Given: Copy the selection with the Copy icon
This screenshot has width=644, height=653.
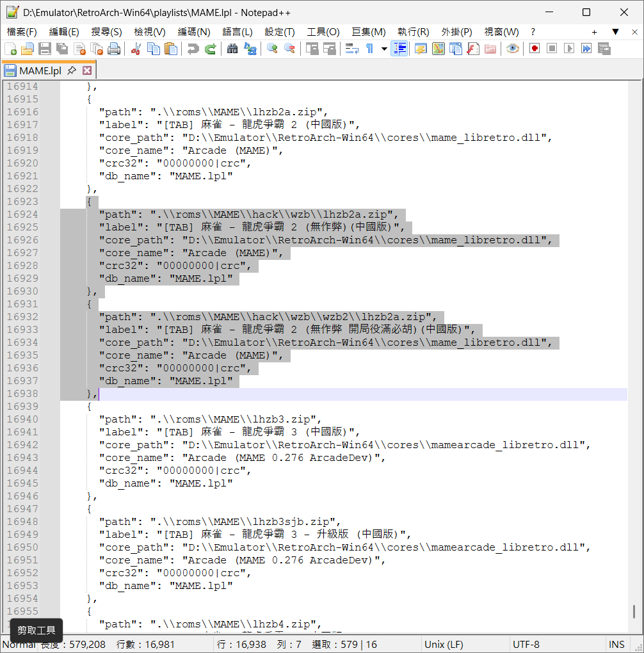Looking at the screenshot, I should 153,49.
